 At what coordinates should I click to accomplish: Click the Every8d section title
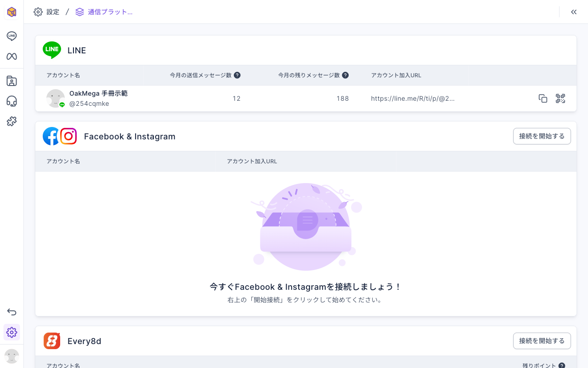(85, 341)
